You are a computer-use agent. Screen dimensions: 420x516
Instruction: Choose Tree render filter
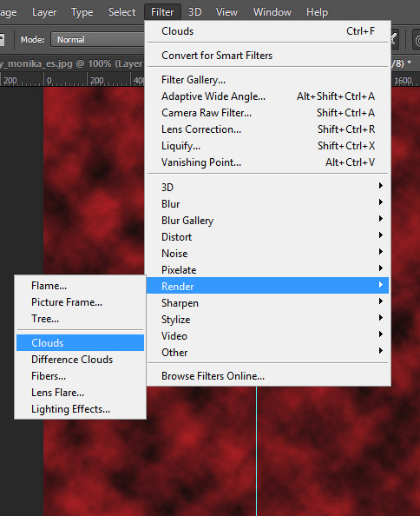point(80,319)
